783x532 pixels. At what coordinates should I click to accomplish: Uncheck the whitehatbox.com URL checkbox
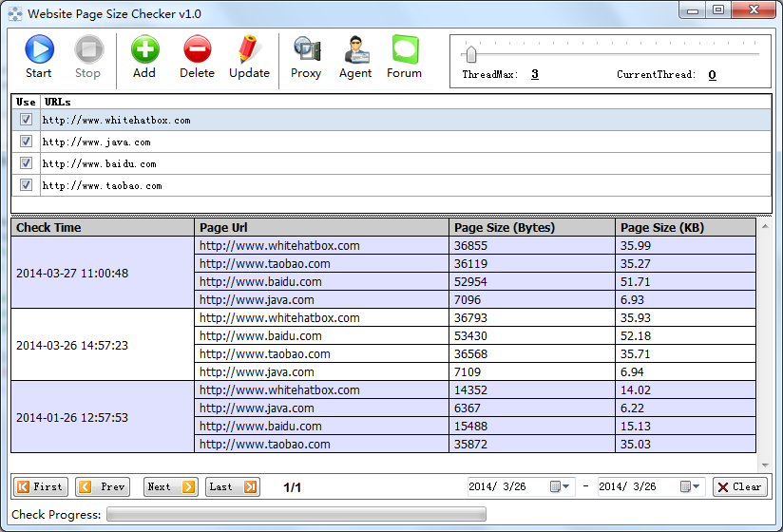pyautogui.click(x=26, y=120)
